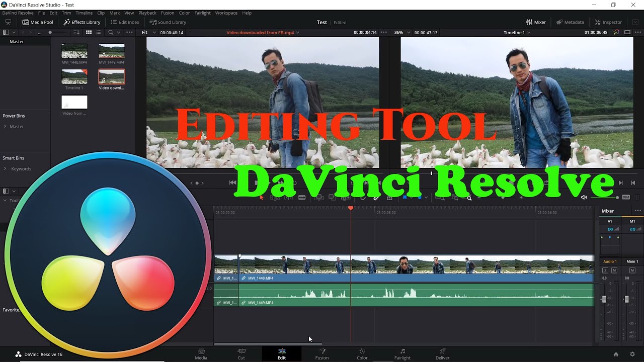Switch to the Deliver page

(x=443, y=354)
